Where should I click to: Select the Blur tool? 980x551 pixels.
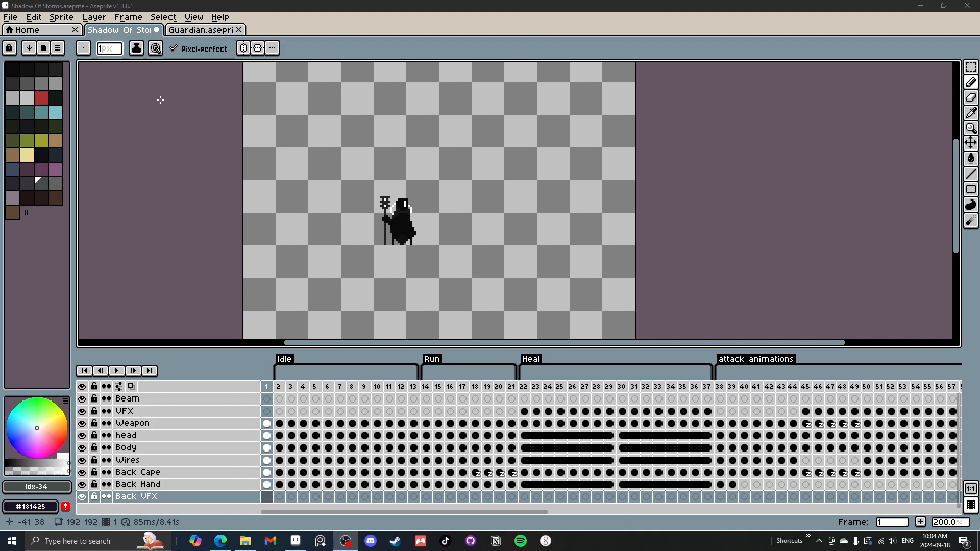(x=971, y=220)
